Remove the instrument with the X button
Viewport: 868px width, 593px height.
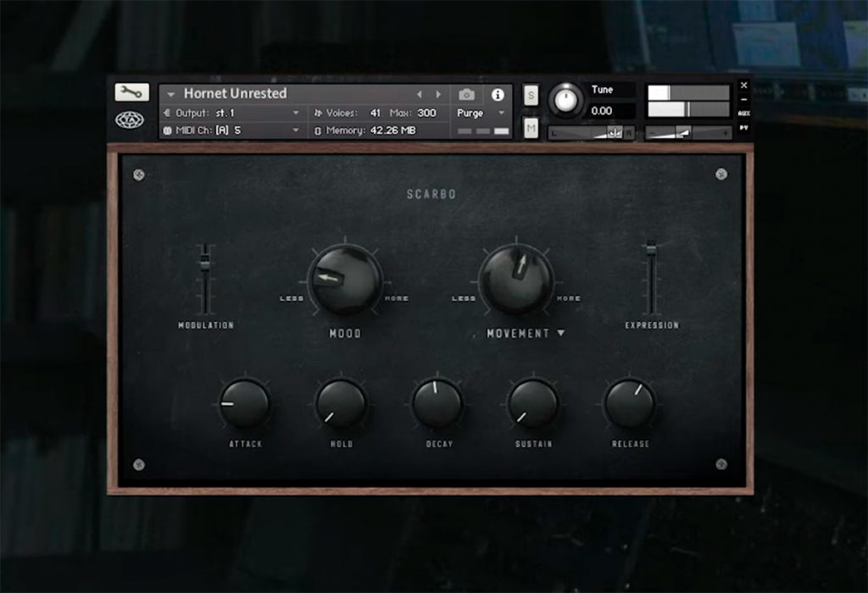coord(744,86)
